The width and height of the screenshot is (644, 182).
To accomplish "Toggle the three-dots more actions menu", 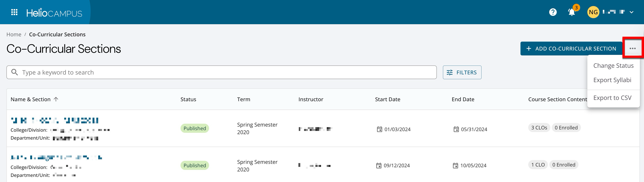I will point(632,48).
